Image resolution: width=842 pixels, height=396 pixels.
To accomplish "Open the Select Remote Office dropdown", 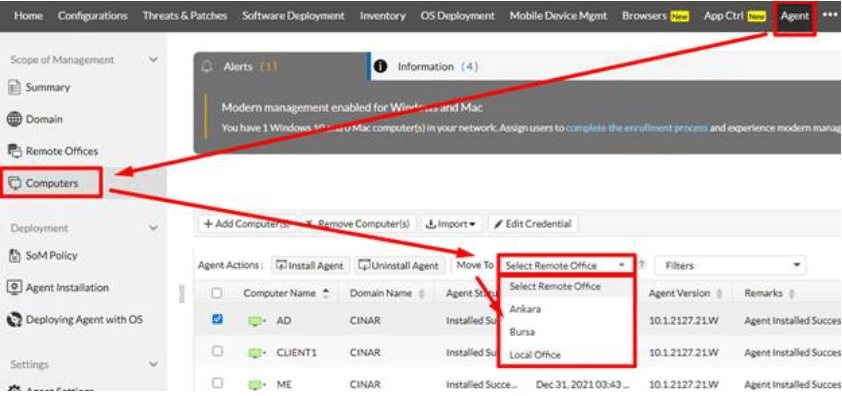I will click(566, 265).
